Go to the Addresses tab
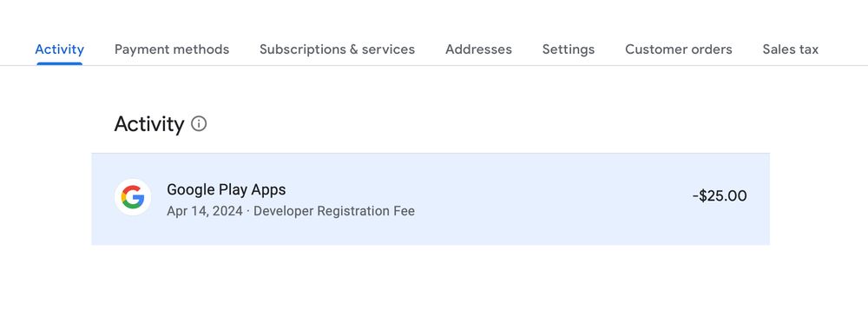Image resolution: width=868 pixels, height=330 pixels. (478, 49)
